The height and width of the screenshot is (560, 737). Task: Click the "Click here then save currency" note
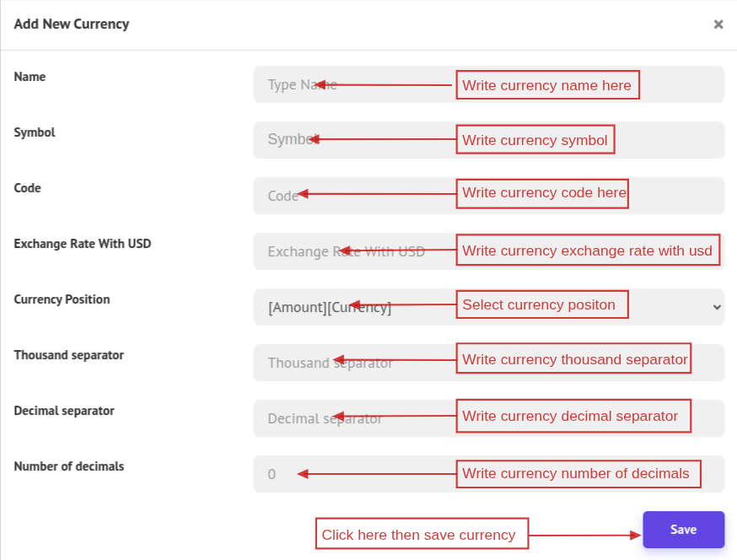pos(421,534)
